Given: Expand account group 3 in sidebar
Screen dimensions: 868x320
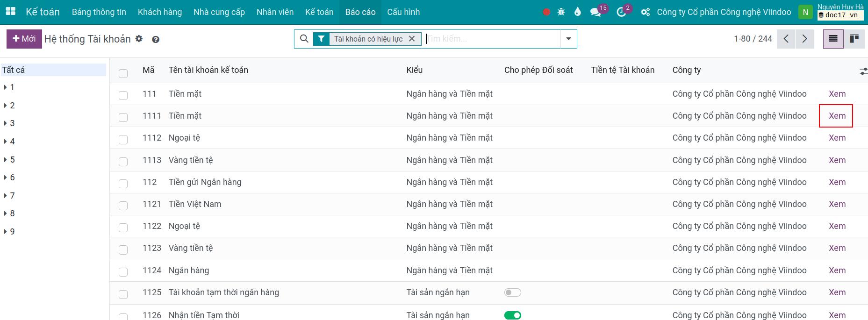Looking at the screenshot, I should [5, 123].
